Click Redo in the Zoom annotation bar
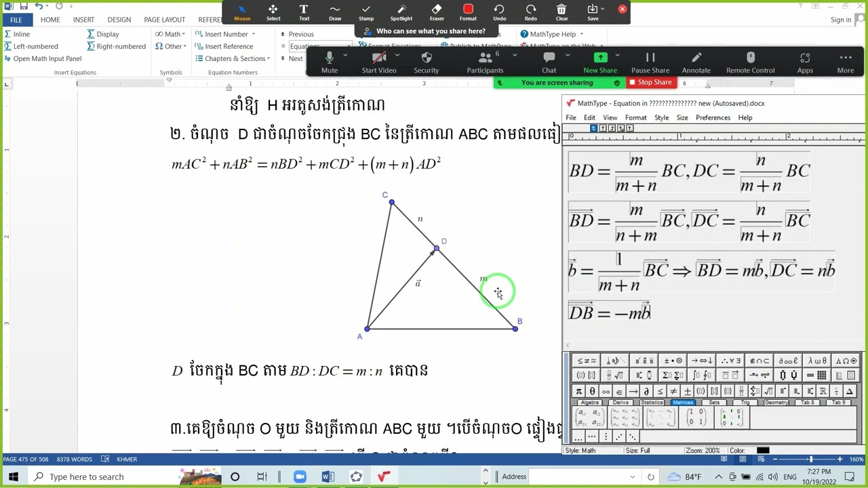This screenshot has height=488, width=868. pyautogui.click(x=531, y=12)
